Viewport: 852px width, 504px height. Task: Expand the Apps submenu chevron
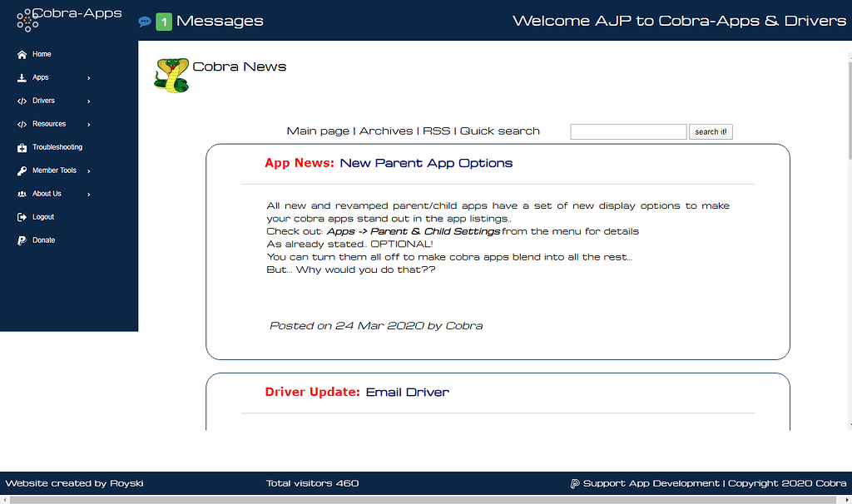[87, 77]
